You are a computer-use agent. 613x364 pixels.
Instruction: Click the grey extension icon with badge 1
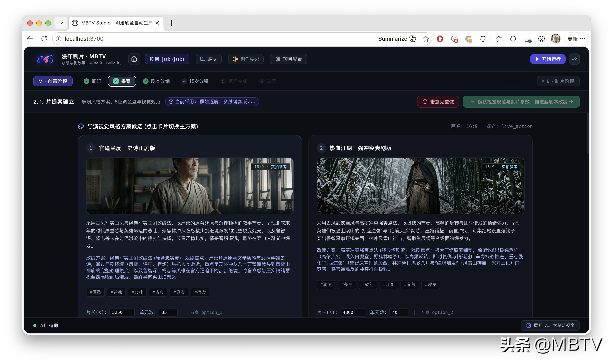468,39
